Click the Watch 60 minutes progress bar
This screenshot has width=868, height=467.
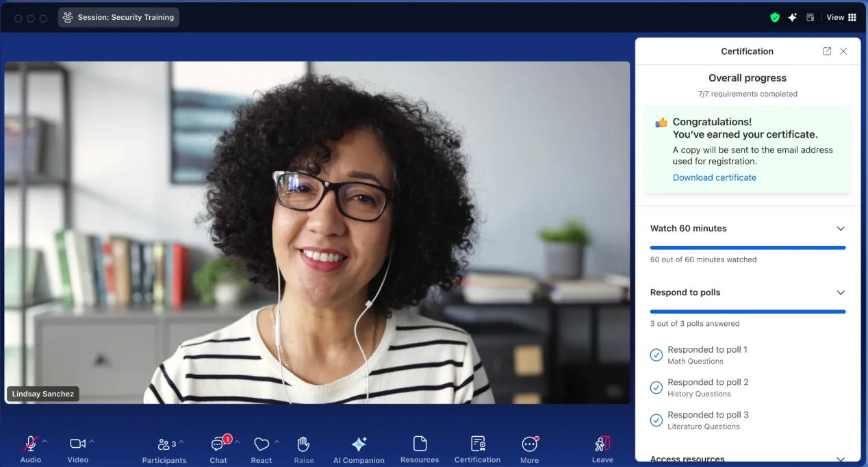[748, 248]
